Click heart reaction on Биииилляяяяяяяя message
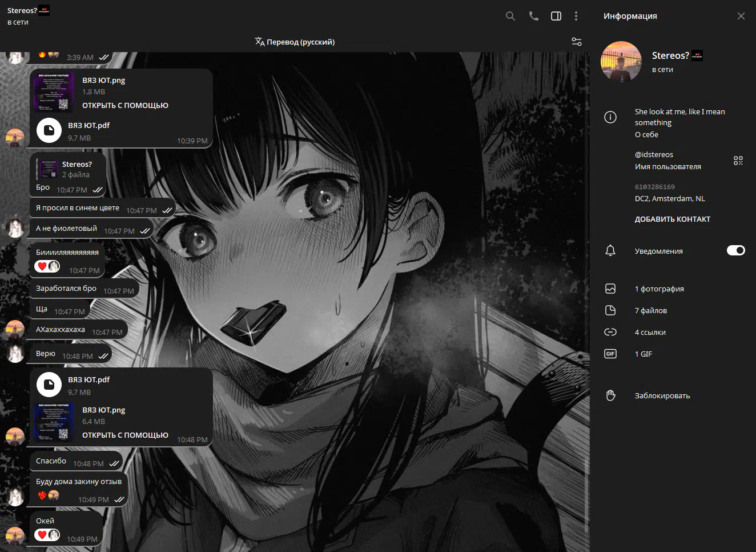 pyautogui.click(x=47, y=266)
